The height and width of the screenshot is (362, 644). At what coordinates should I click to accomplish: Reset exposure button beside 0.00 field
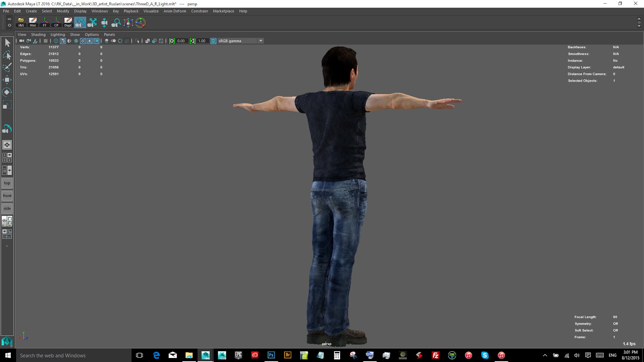click(x=172, y=41)
